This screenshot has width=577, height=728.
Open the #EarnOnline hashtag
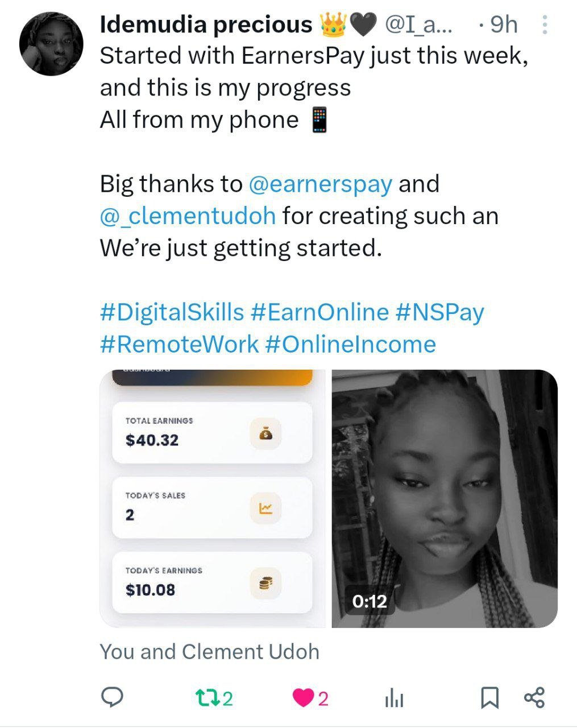[319, 312]
